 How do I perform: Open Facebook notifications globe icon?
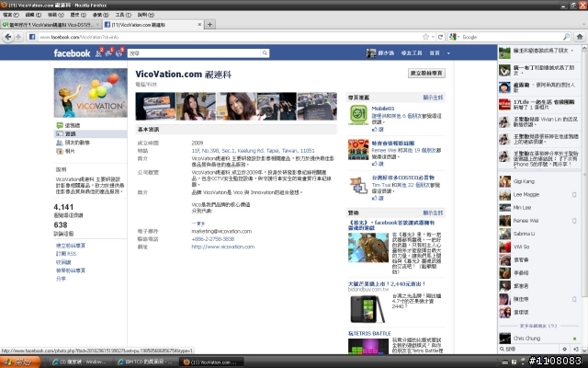click(x=119, y=53)
